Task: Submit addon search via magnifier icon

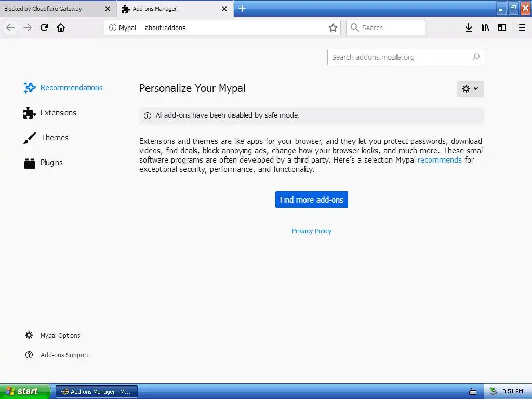Action: 476,57
